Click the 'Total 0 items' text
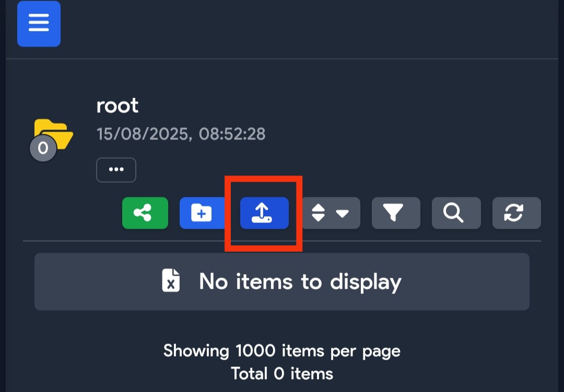 point(282,374)
